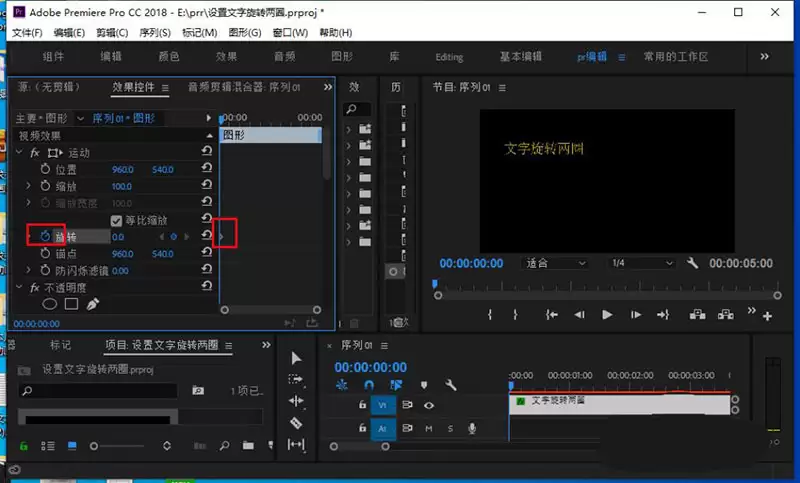Open the program monitor wrench settings
This screenshot has width=800, height=483.
tap(692, 263)
